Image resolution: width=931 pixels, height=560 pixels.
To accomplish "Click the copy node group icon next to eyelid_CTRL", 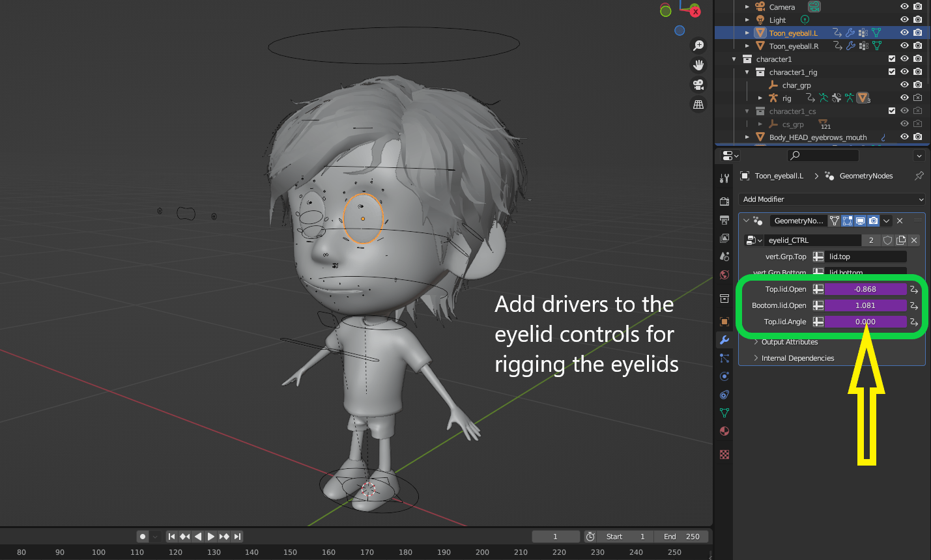I will click(901, 240).
